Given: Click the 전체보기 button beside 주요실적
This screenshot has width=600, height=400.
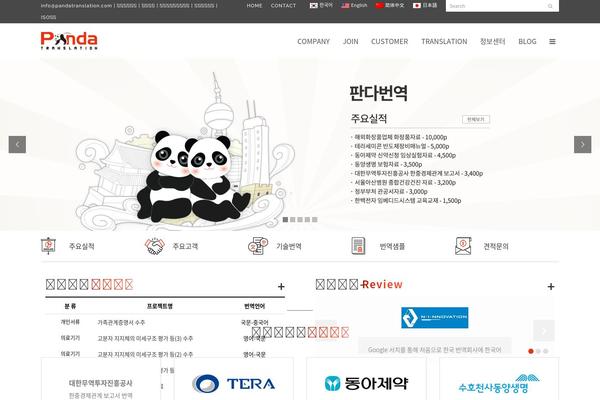Looking at the screenshot, I should [x=476, y=119].
